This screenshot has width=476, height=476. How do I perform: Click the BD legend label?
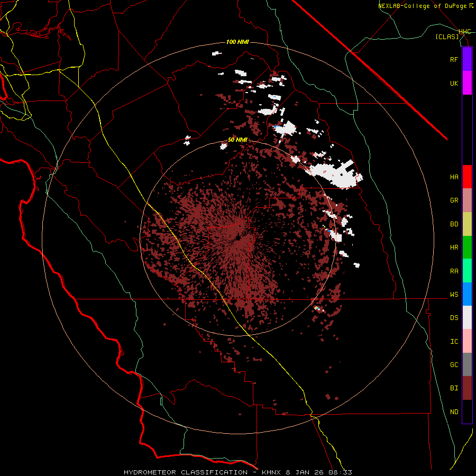coord(454,224)
